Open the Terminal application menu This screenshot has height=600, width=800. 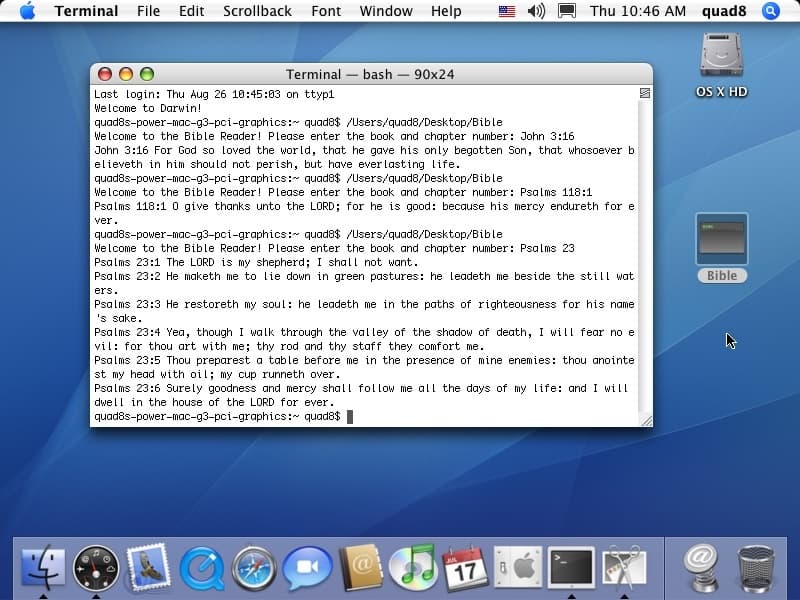click(x=86, y=11)
